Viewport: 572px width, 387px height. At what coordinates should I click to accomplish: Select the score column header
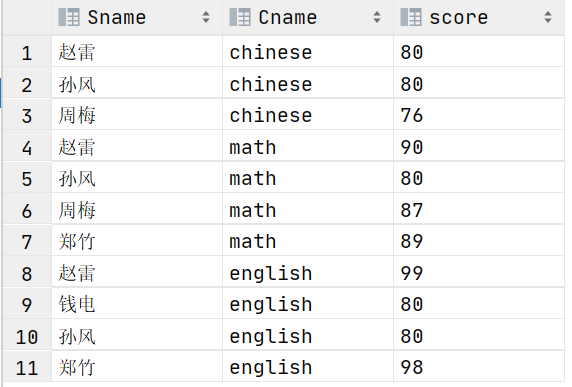click(479, 17)
